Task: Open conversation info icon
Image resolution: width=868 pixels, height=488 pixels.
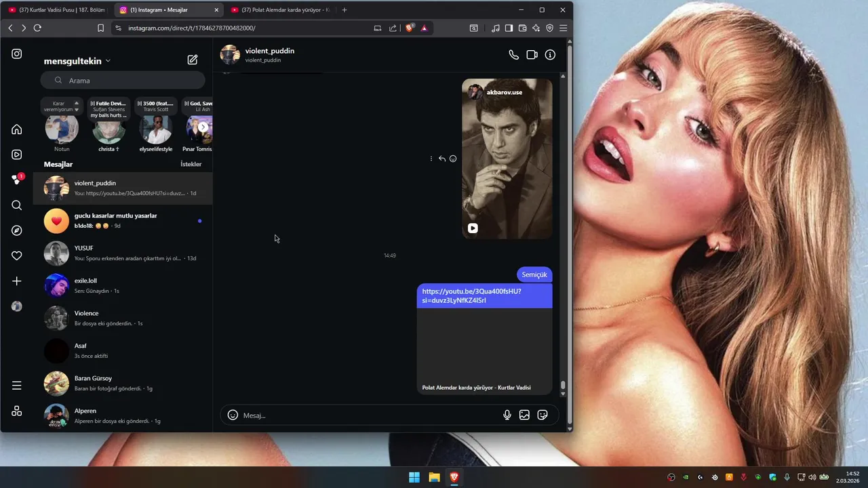Action: pyautogui.click(x=550, y=55)
